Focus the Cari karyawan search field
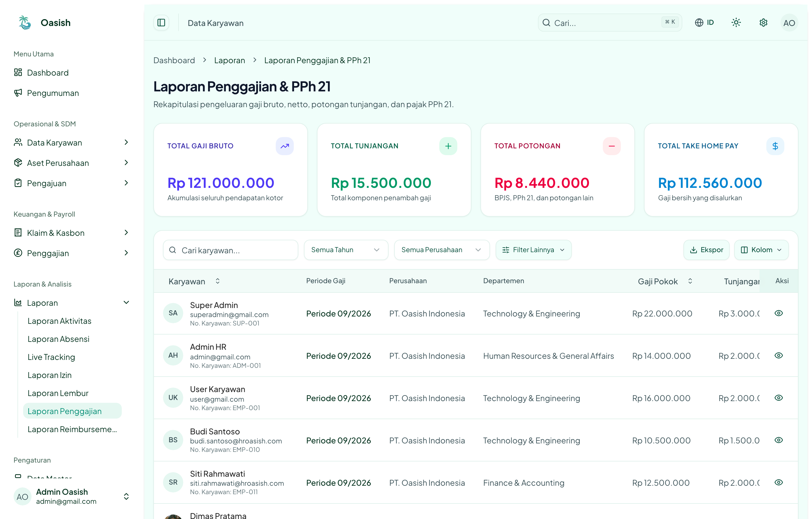Viewport: 812px width, 519px height. [231, 250]
